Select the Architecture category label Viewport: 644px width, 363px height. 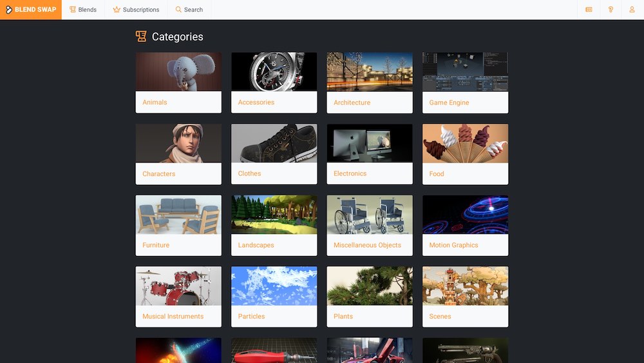tap(352, 103)
